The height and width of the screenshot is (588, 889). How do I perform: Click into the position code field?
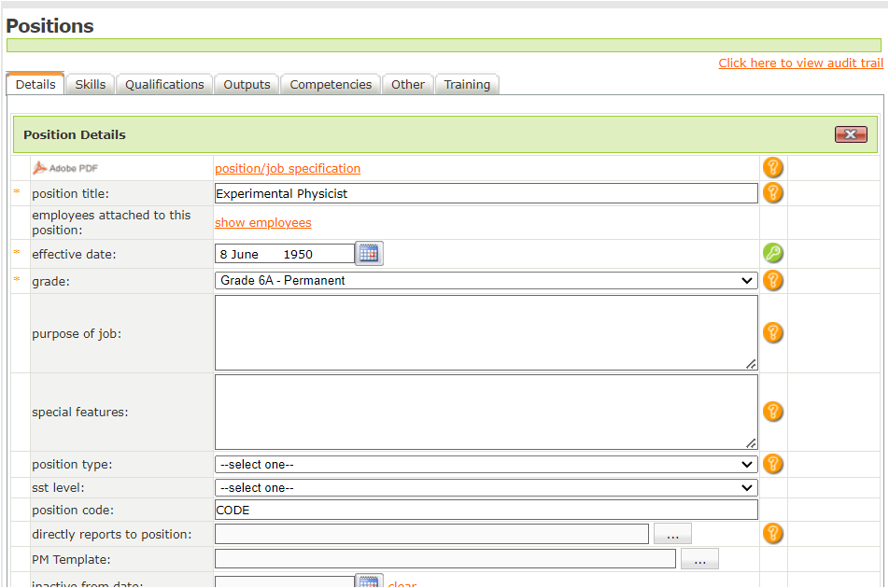pyautogui.click(x=486, y=511)
